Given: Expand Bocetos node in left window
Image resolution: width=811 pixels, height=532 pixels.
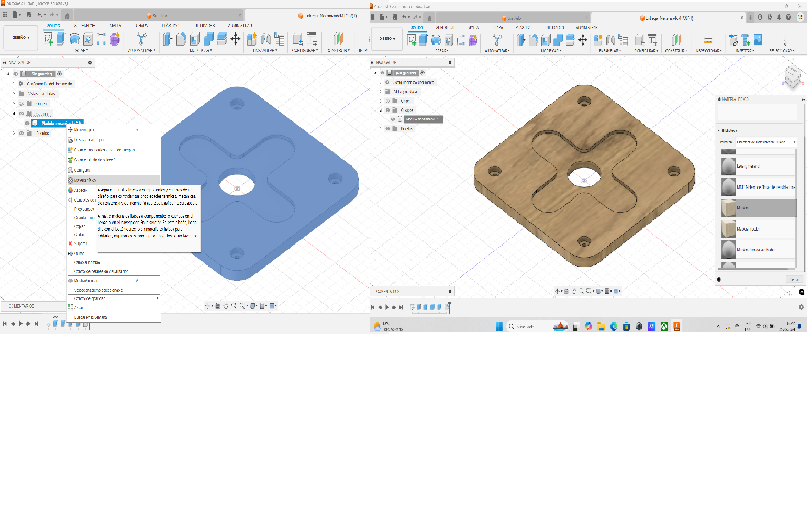Looking at the screenshot, I should [x=14, y=133].
